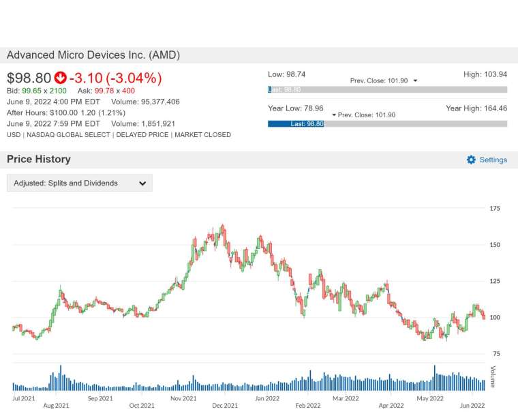
Task: Click the day range Last price bar
Action: (x=388, y=89)
